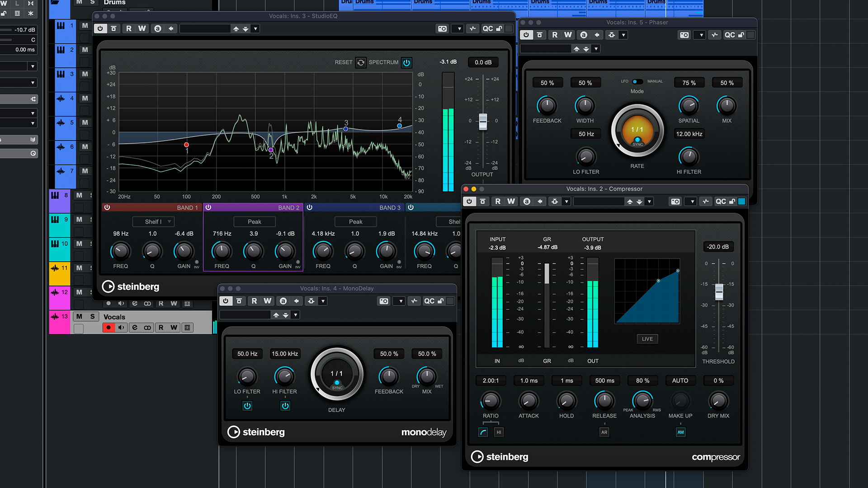868x488 pixels.
Task: Select the BAND 3 header in StudioEQ
Action: [389, 207]
